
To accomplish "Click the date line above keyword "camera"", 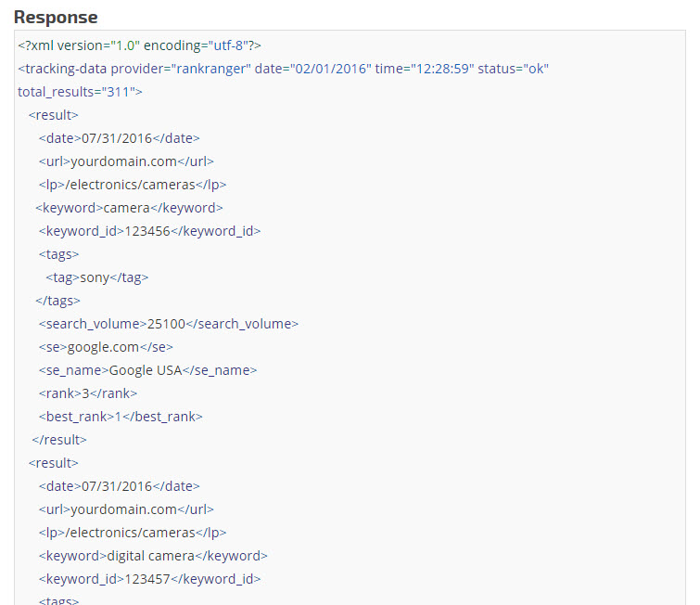I will point(119,138).
